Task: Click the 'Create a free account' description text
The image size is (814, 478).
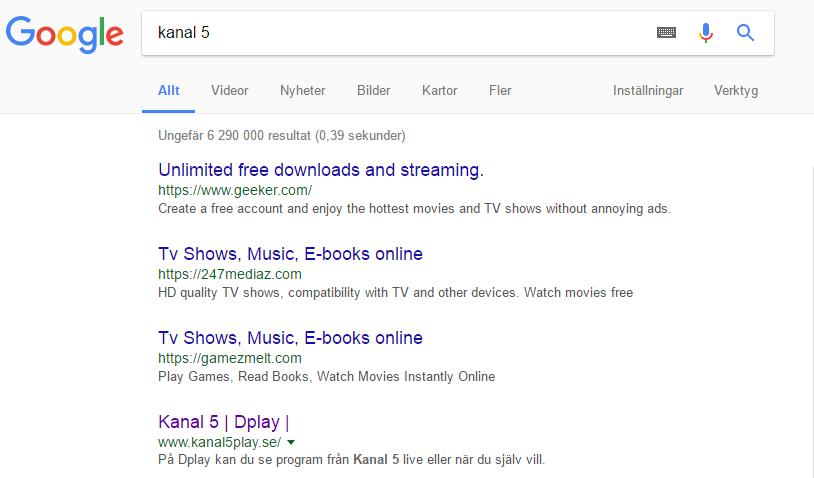Action: (414, 209)
